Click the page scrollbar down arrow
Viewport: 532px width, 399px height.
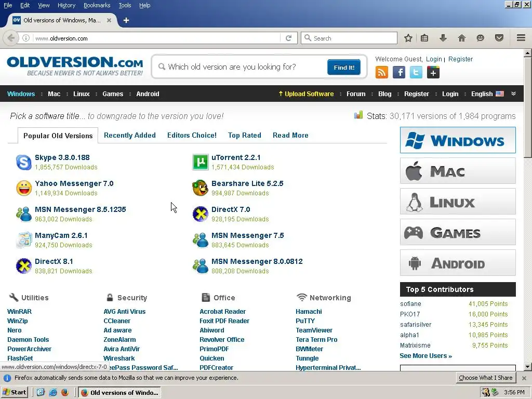click(x=528, y=366)
